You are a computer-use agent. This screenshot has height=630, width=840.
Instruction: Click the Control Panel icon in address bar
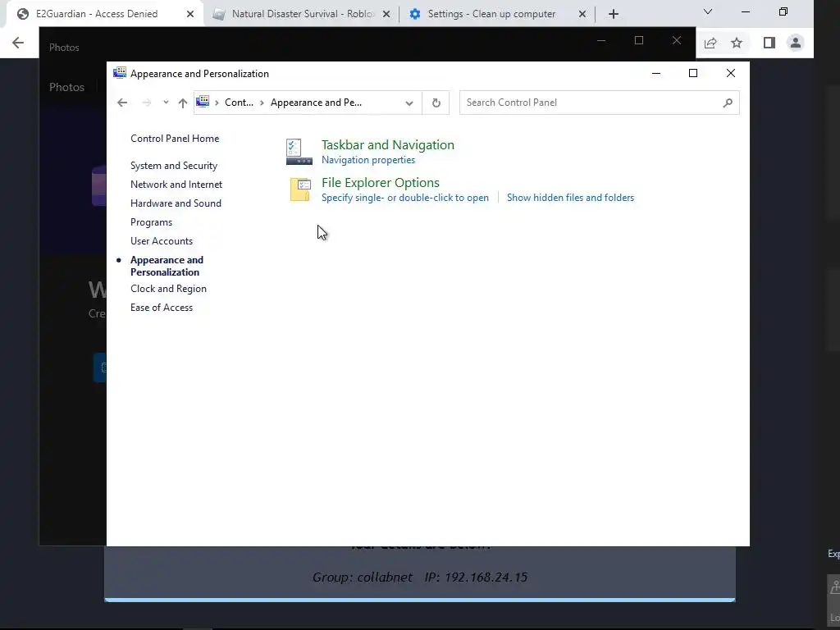click(x=203, y=102)
